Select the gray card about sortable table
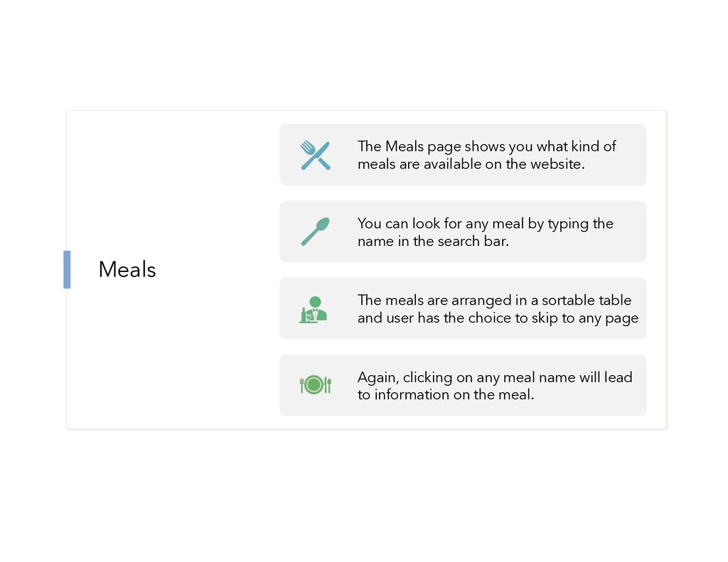728x562 pixels. pos(463,308)
